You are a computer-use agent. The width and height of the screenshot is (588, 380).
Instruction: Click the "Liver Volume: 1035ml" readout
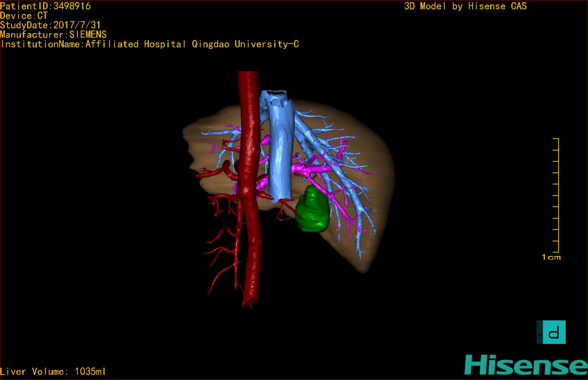coord(53,371)
